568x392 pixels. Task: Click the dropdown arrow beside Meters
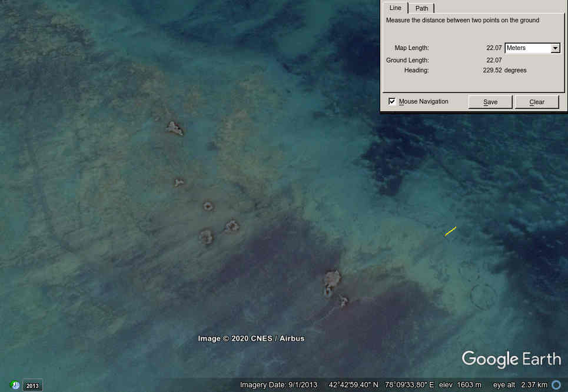coord(555,48)
